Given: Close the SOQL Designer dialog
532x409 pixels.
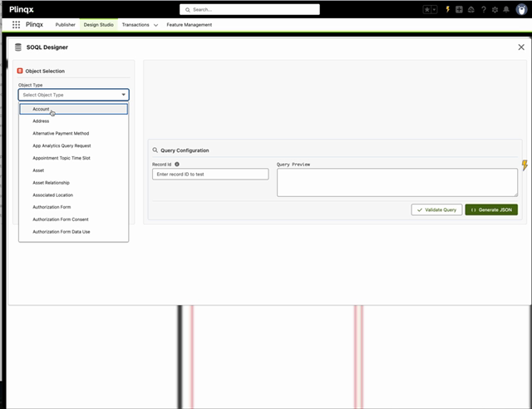Looking at the screenshot, I should click(521, 47).
